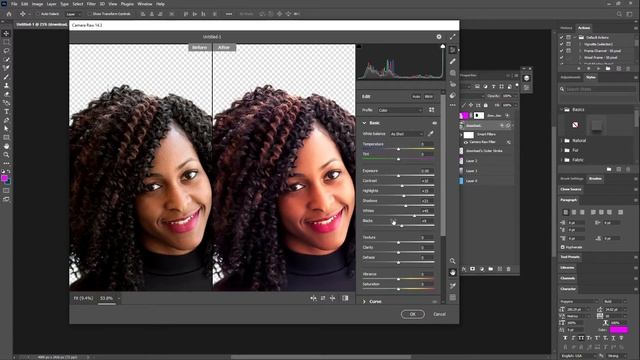Select the Camera Raw Edit panel icon
640x360 pixels.
453,50
